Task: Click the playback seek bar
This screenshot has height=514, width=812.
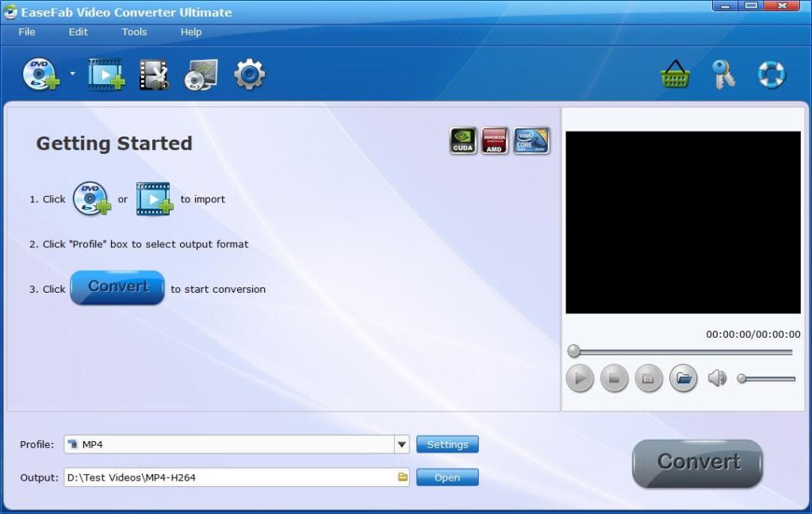Action: pyautogui.click(x=680, y=351)
